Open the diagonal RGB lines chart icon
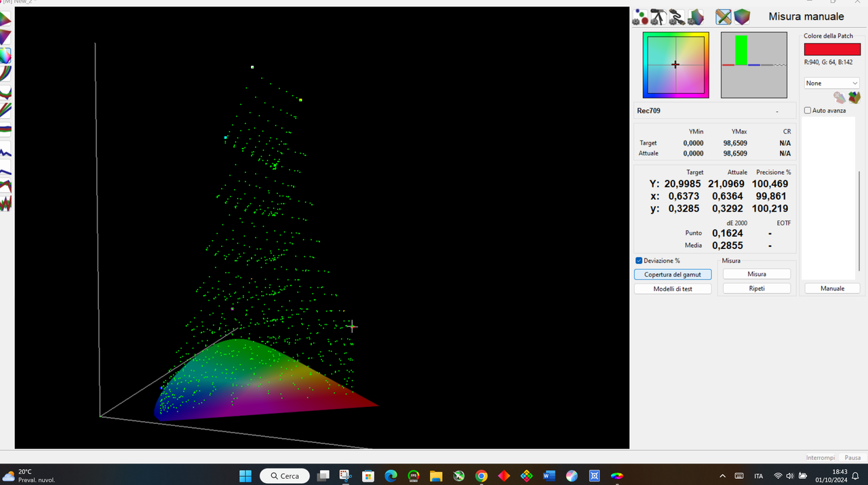 (x=5, y=110)
